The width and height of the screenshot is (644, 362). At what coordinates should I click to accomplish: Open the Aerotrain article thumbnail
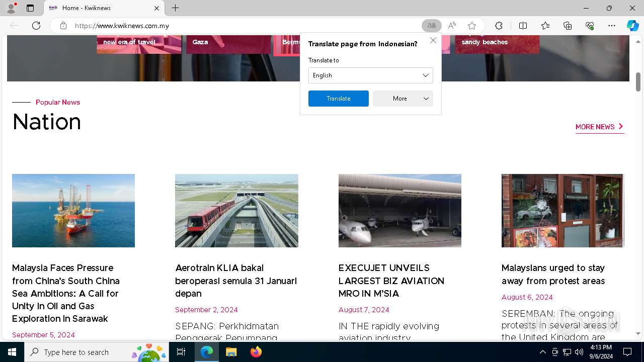(x=236, y=211)
